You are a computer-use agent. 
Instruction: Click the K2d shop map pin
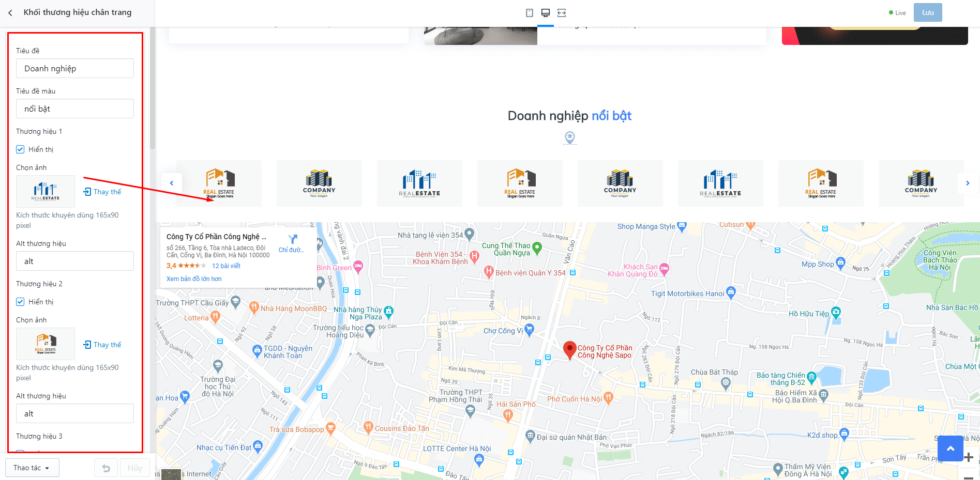click(845, 433)
